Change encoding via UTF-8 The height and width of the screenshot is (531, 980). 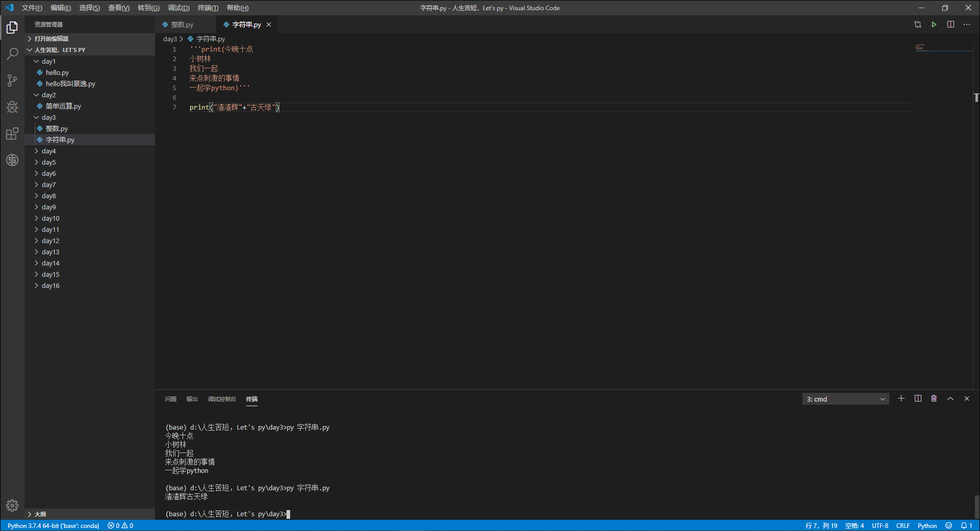[880, 525]
